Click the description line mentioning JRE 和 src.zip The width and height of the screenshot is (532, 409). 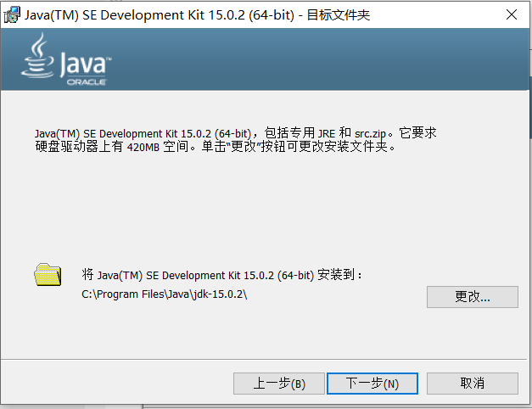pos(236,133)
